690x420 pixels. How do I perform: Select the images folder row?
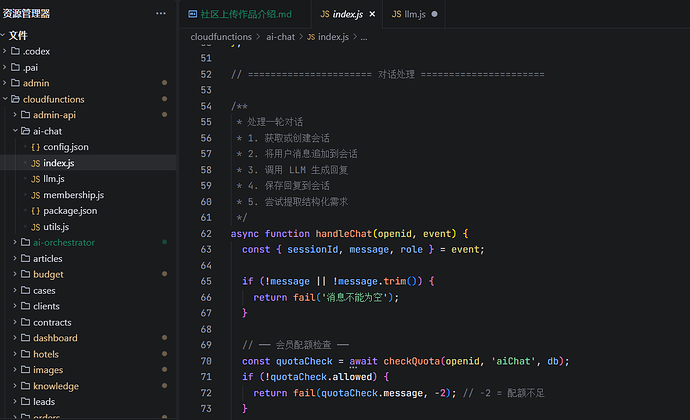88,370
